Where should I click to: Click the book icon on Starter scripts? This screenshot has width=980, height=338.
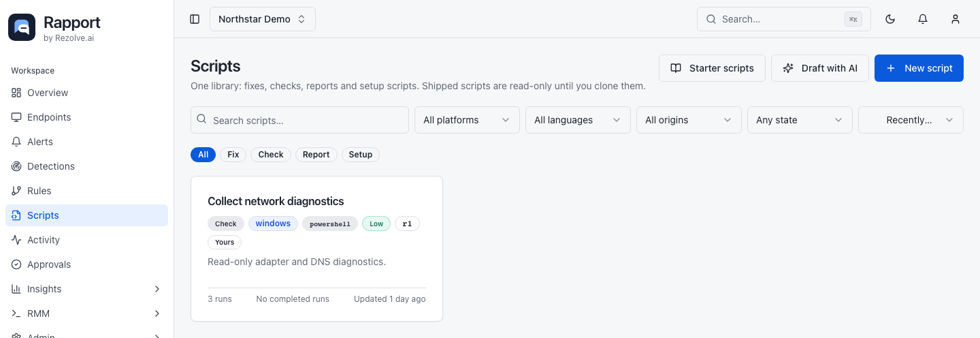coord(676,68)
